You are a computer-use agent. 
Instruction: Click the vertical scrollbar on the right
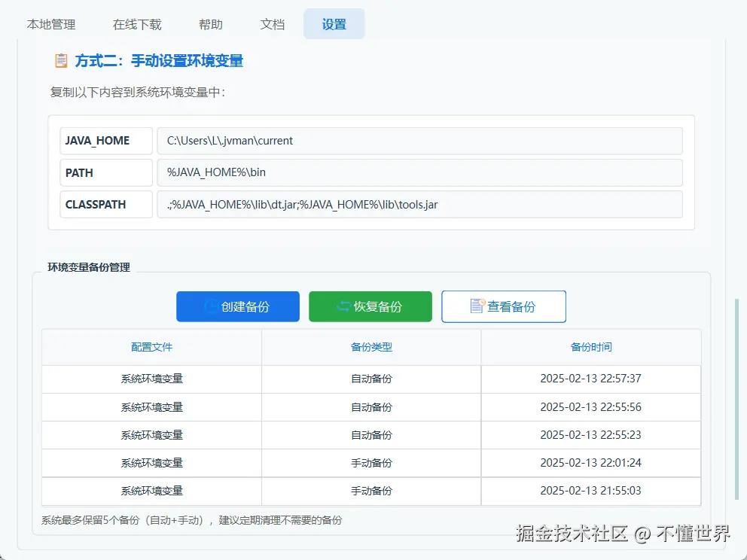point(737,400)
